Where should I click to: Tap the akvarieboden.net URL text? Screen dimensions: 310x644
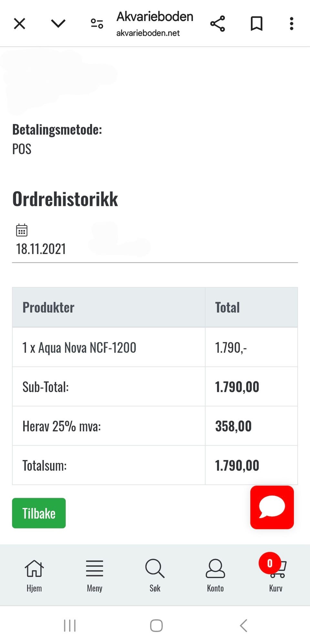[148, 33]
